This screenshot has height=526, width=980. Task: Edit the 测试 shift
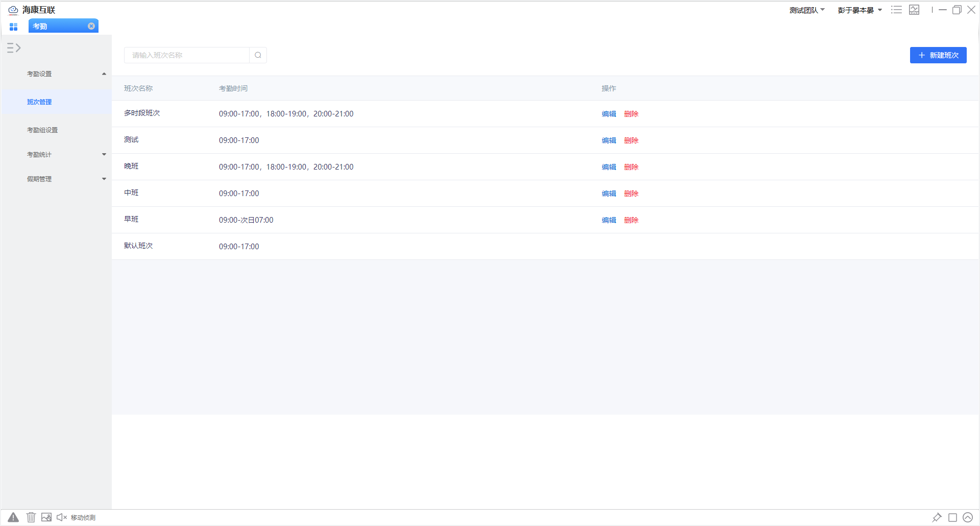tap(609, 140)
